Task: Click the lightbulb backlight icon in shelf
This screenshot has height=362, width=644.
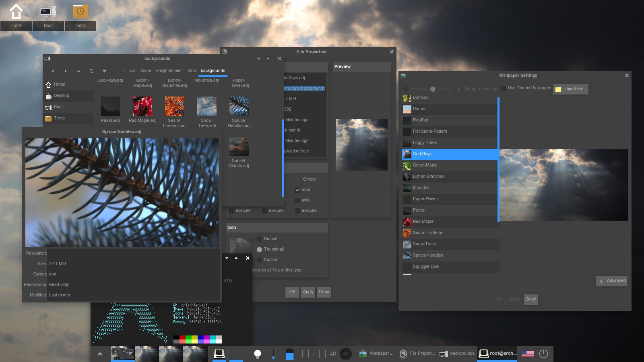Action: click(258, 354)
